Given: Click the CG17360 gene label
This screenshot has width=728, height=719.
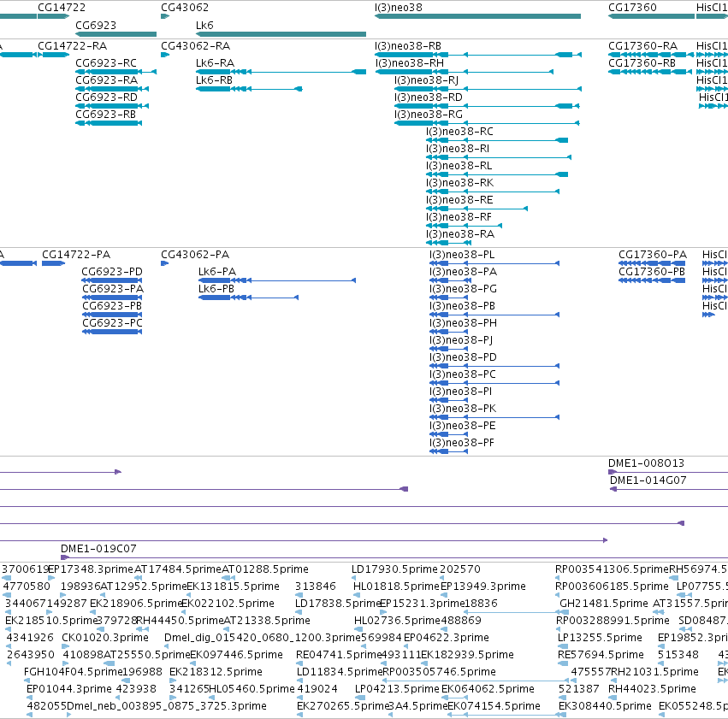Looking at the screenshot, I should (632, 8).
